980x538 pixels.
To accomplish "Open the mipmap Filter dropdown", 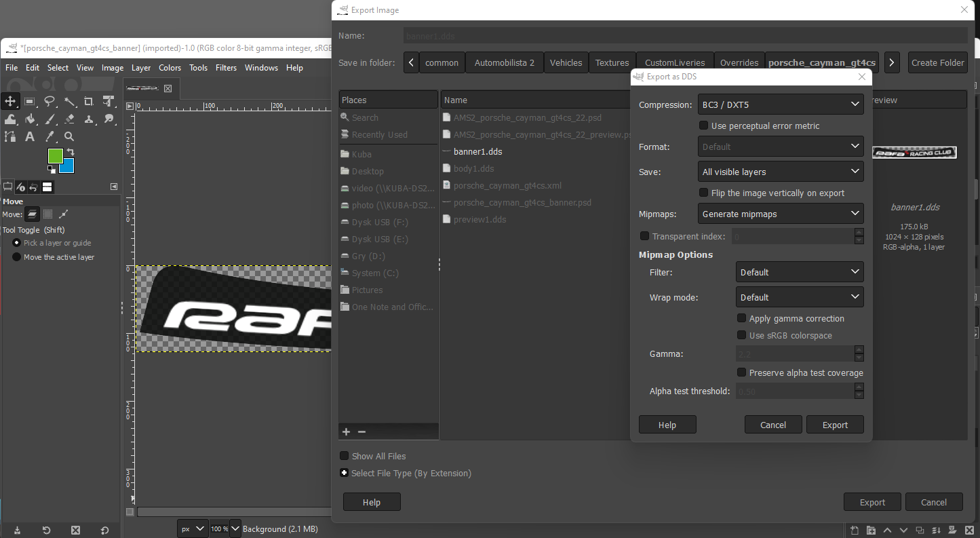I will (x=800, y=272).
